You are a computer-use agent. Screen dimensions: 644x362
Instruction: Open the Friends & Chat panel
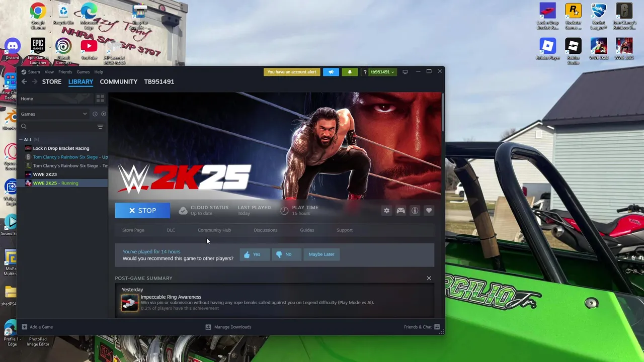pyautogui.click(x=422, y=327)
